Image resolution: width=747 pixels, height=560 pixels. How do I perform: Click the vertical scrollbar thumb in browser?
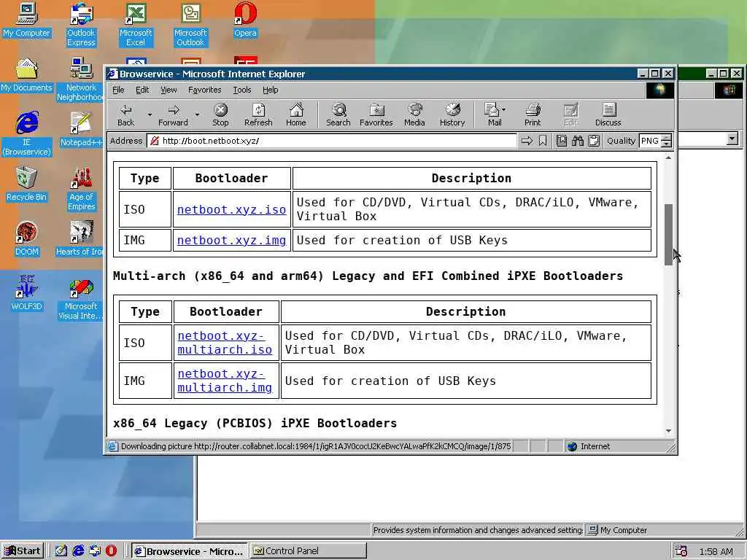[x=668, y=234]
